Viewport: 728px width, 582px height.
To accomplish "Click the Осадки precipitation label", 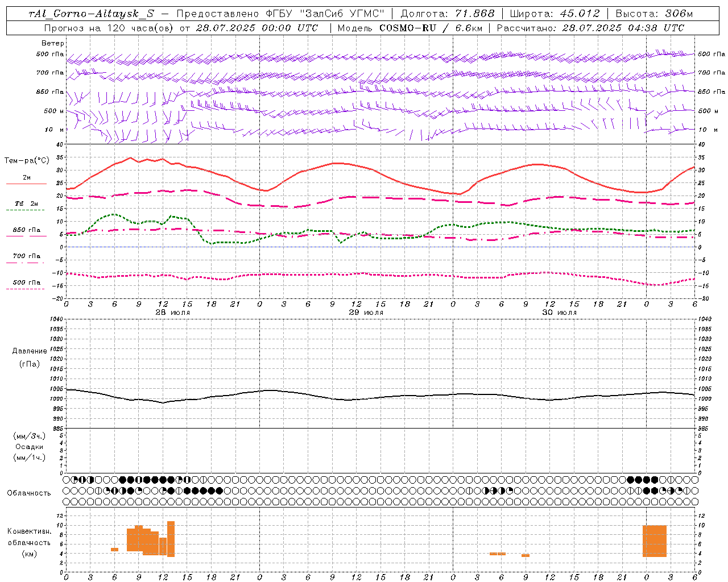I will 30,447.
